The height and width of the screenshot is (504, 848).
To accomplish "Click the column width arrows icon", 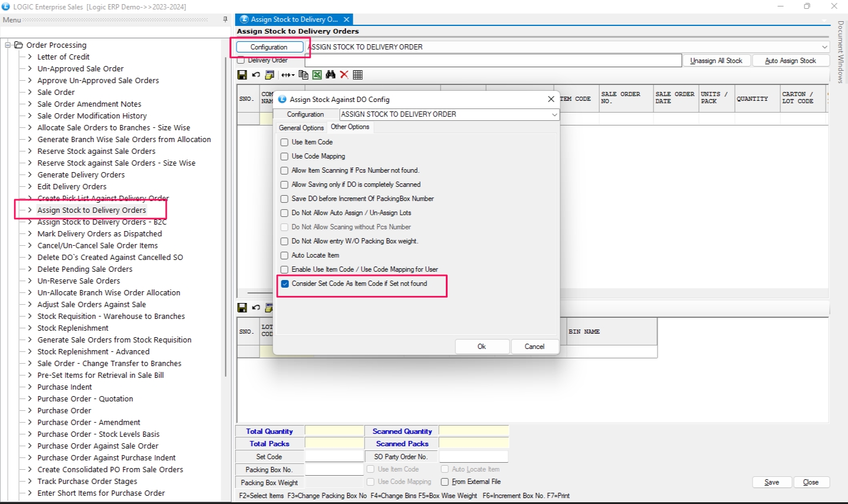I will coord(287,75).
